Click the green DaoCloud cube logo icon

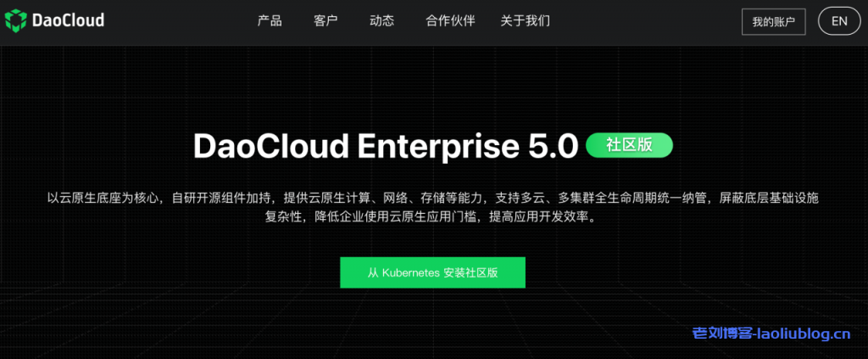pos(15,21)
